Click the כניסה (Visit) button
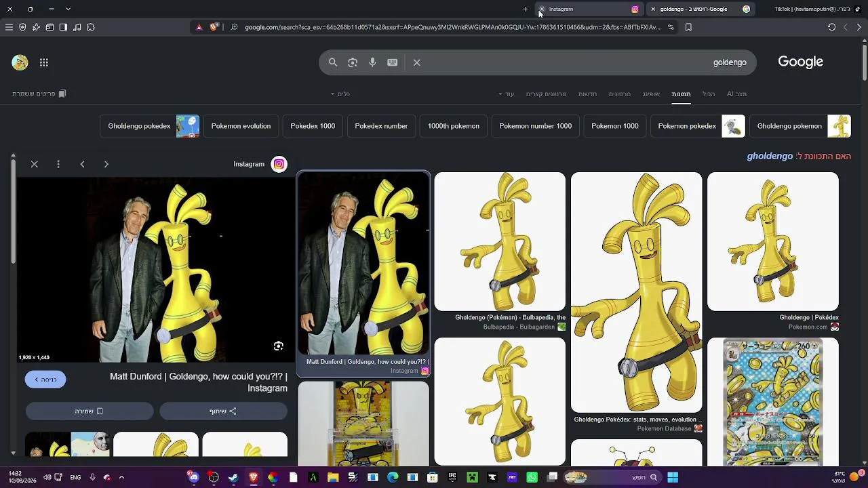The height and width of the screenshot is (488, 868). (45, 380)
